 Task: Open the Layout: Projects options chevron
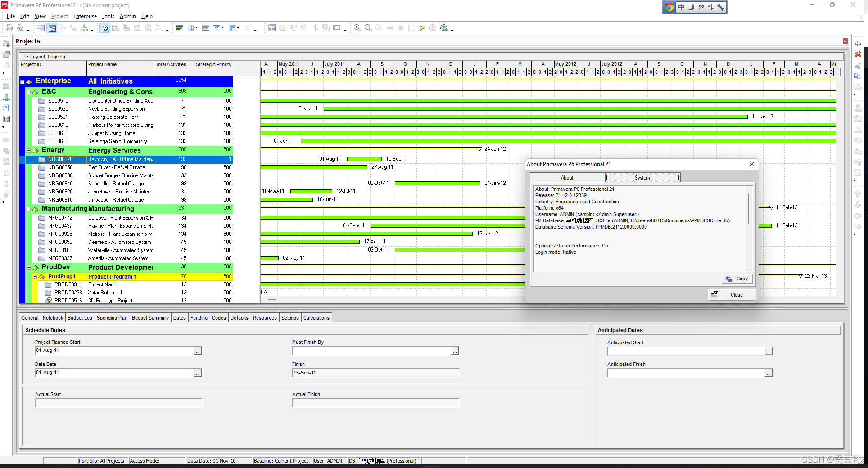click(x=25, y=56)
